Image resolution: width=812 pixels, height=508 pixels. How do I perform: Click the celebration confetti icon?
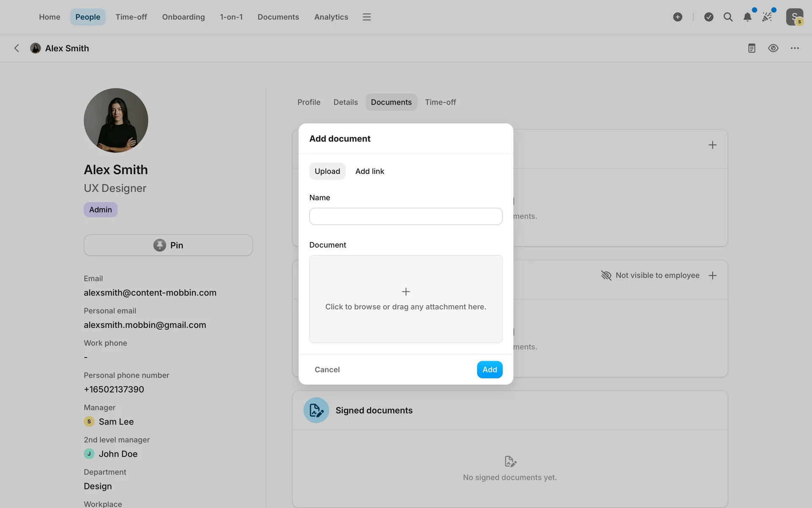pyautogui.click(x=767, y=17)
